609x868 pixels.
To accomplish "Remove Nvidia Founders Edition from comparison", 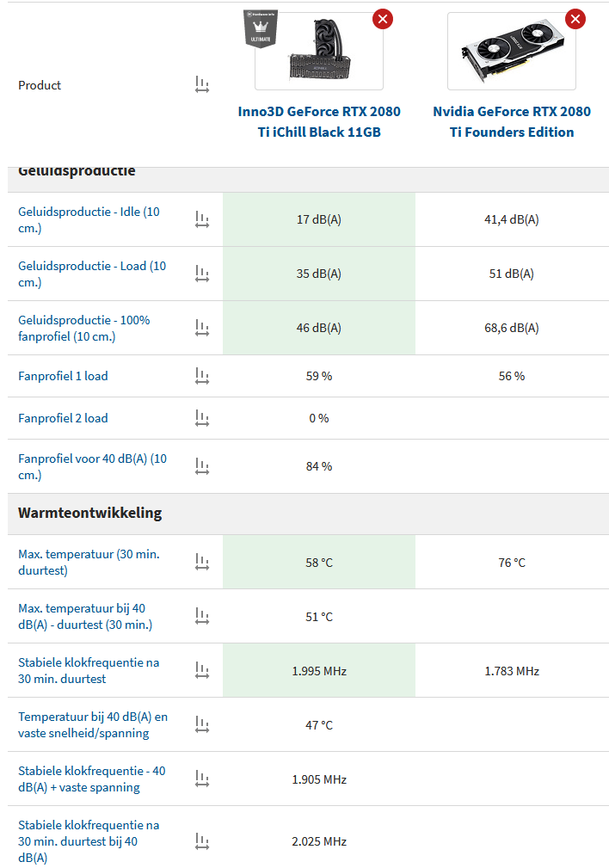I will (575, 18).
